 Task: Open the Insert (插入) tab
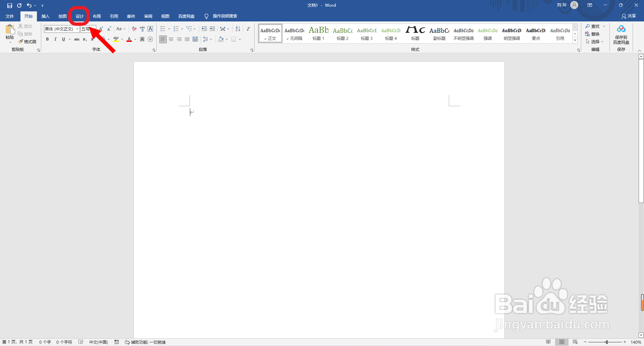click(45, 16)
